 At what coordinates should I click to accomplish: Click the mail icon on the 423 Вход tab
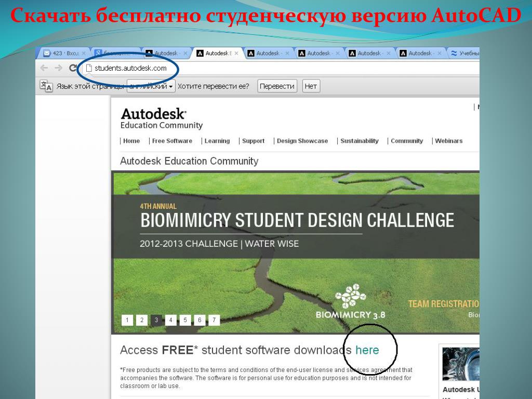[x=47, y=54]
